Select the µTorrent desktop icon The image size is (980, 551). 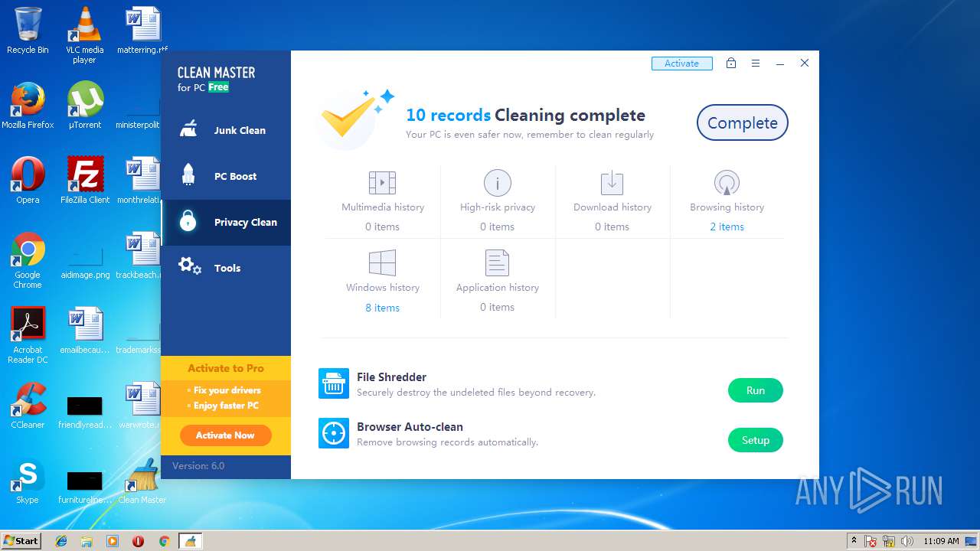(x=85, y=106)
